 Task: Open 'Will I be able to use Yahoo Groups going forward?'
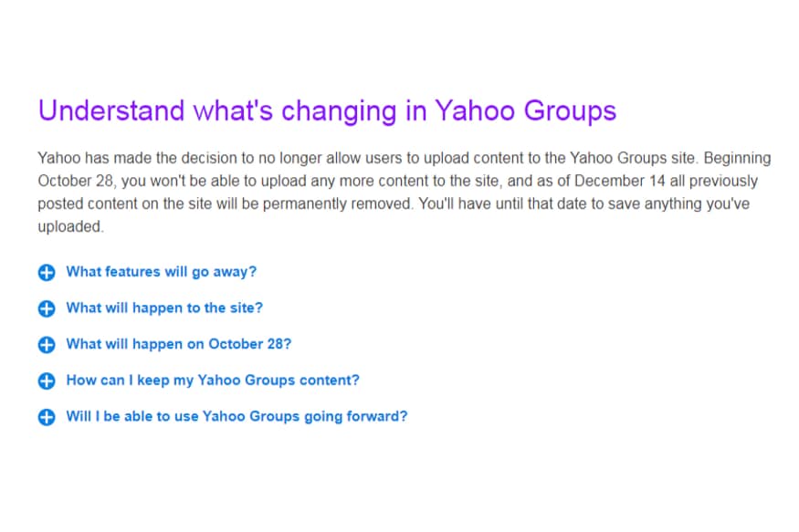237,416
